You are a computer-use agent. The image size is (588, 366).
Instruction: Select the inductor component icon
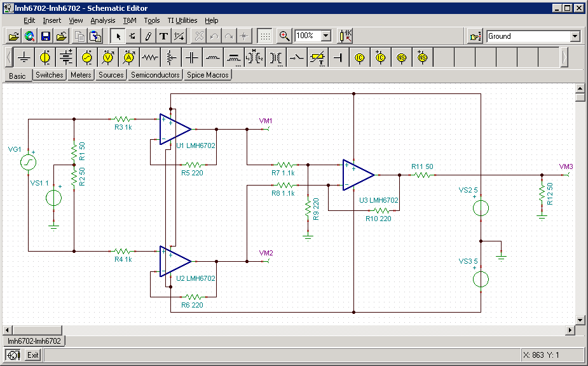[212, 57]
